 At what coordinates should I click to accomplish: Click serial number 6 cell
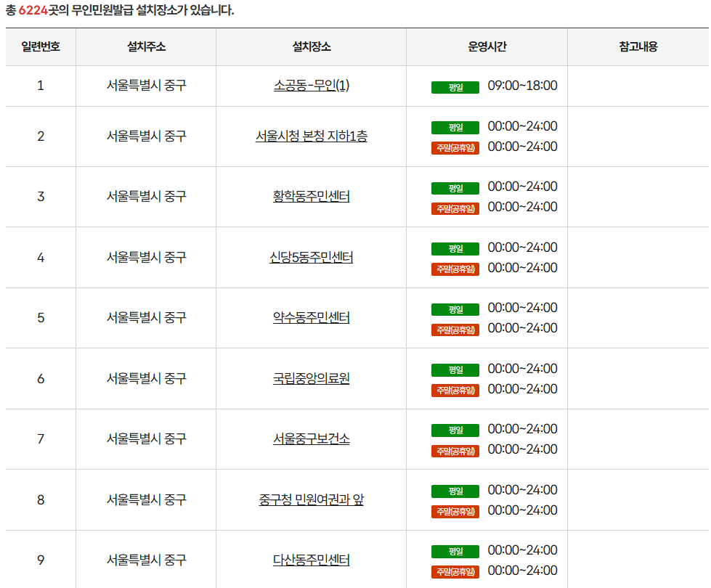(41, 379)
